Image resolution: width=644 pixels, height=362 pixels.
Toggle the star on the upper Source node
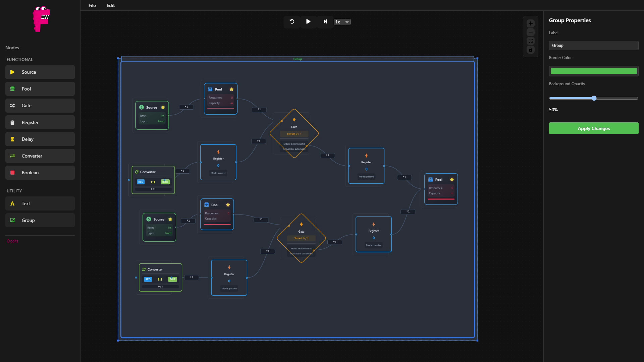pyautogui.click(x=163, y=107)
